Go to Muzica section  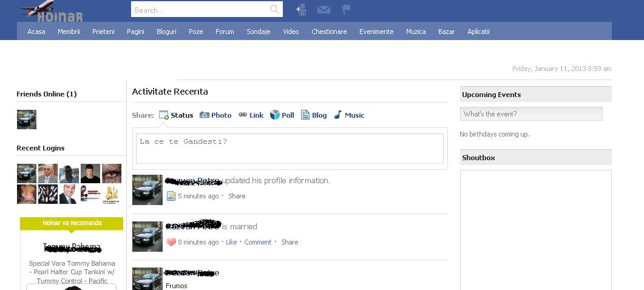coord(416,32)
